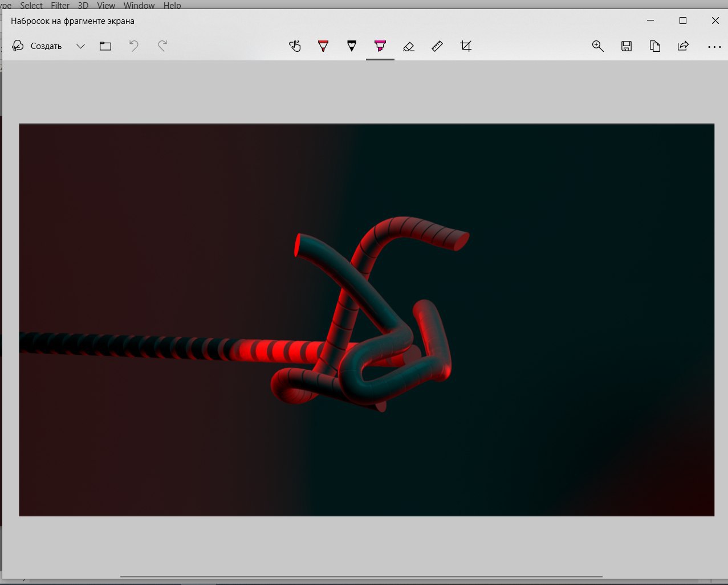
Task: Save the snip with floppy icon
Action: point(626,46)
